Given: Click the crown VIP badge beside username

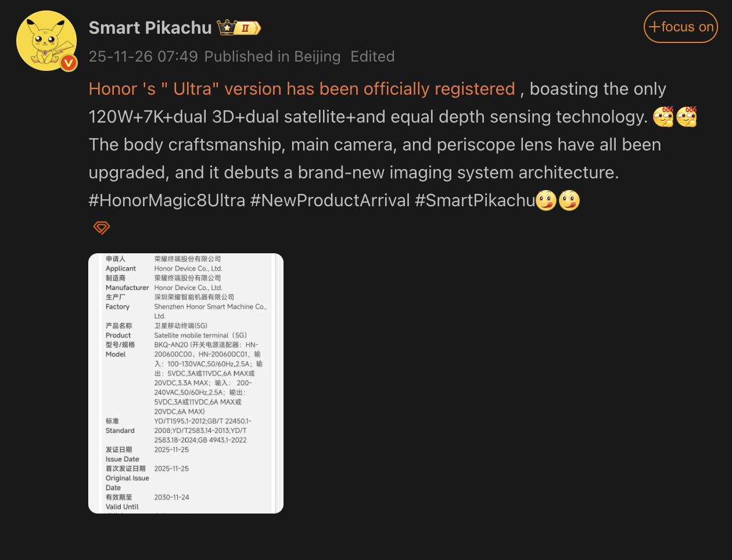Looking at the screenshot, I should (x=226, y=27).
